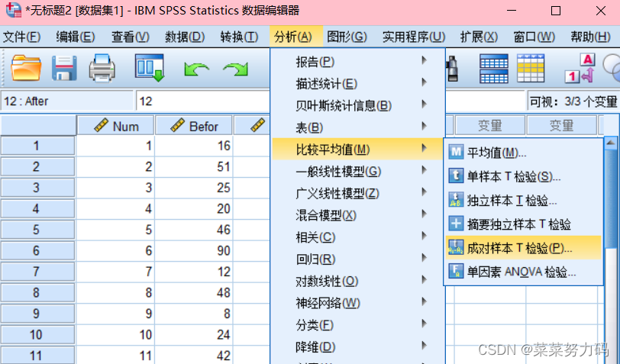Open the 帮助(H) menu
620x364 pixels.
click(x=590, y=37)
